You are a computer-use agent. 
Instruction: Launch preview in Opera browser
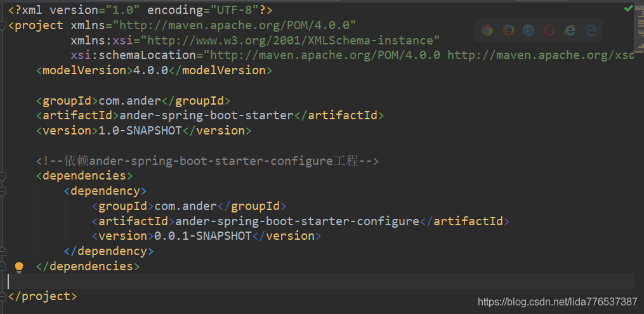click(549, 30)
